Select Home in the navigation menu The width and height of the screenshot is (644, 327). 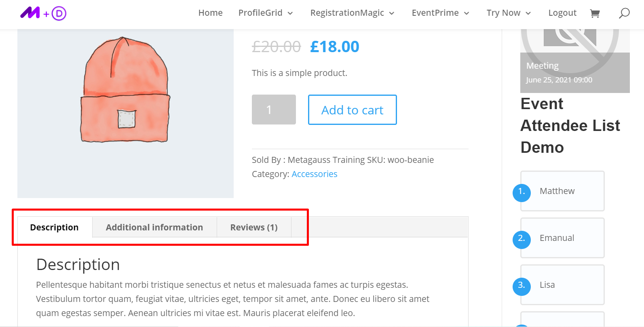tap(210, 13)
